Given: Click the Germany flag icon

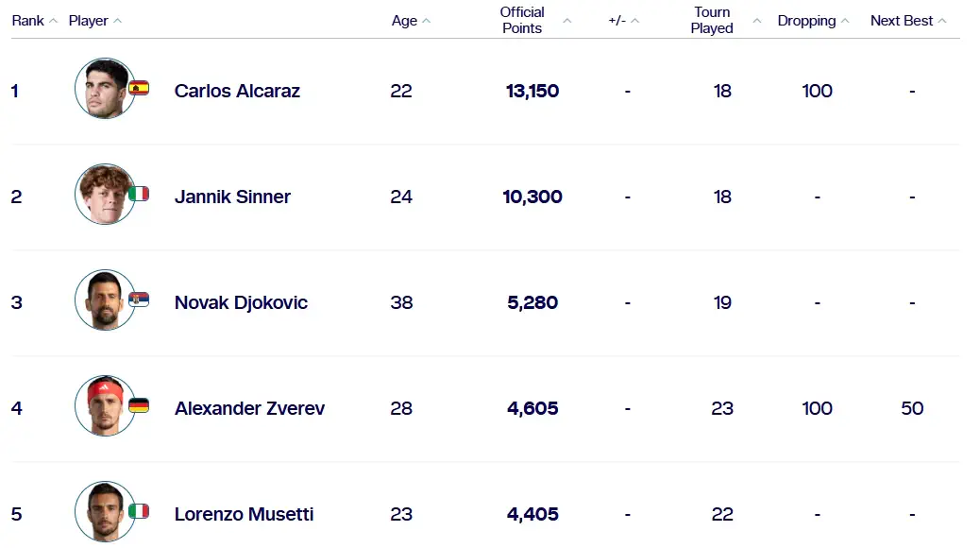Looking at the screenshot, I should click(x=139, y=405).
